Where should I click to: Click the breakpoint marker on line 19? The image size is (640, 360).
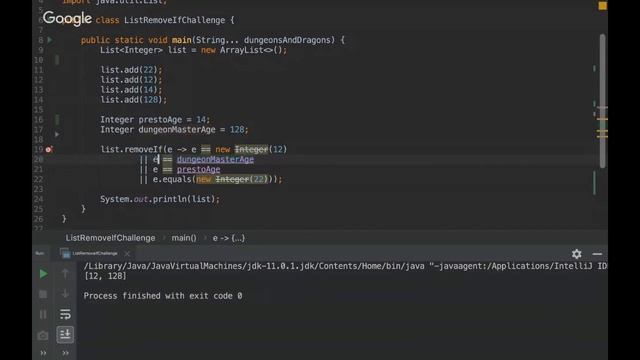pos(49,149)
